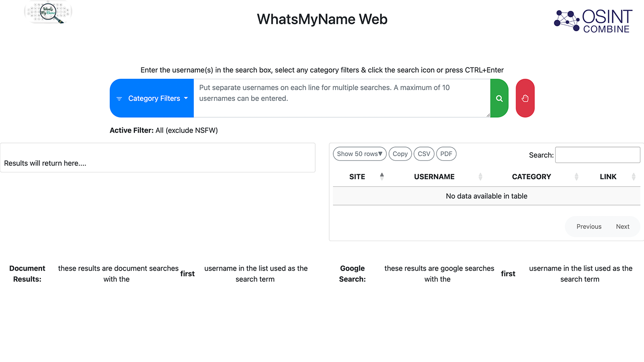Export results with the PDF button
The height and width of the screenshot is (362, 644).
tap(446, 154)
